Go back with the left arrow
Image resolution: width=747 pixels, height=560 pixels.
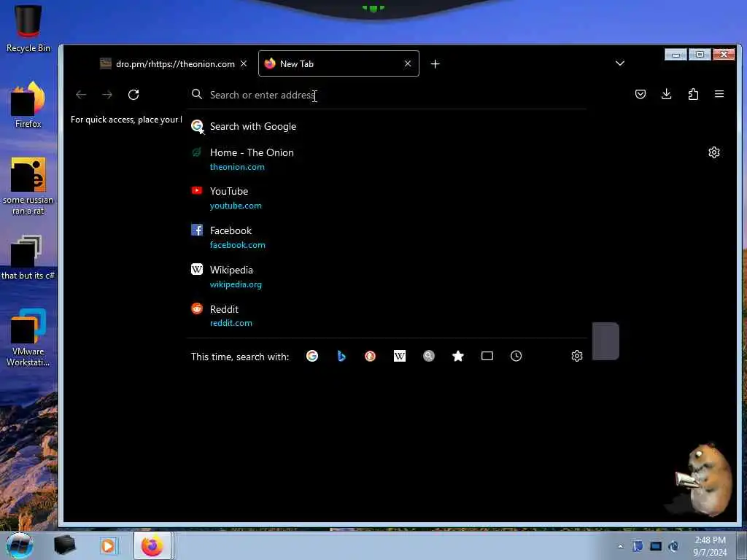pos(81,95)
